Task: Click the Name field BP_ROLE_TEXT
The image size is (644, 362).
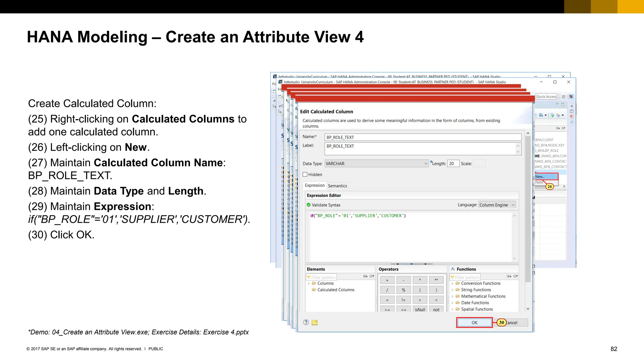Action: pyautogui.click(x=423, y=137)
